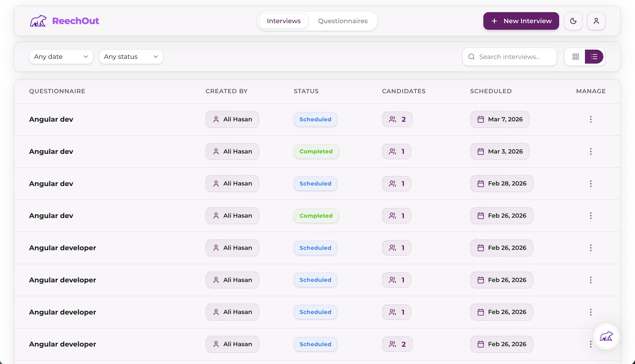Switch to grid view layout

[x=576, y=56]
